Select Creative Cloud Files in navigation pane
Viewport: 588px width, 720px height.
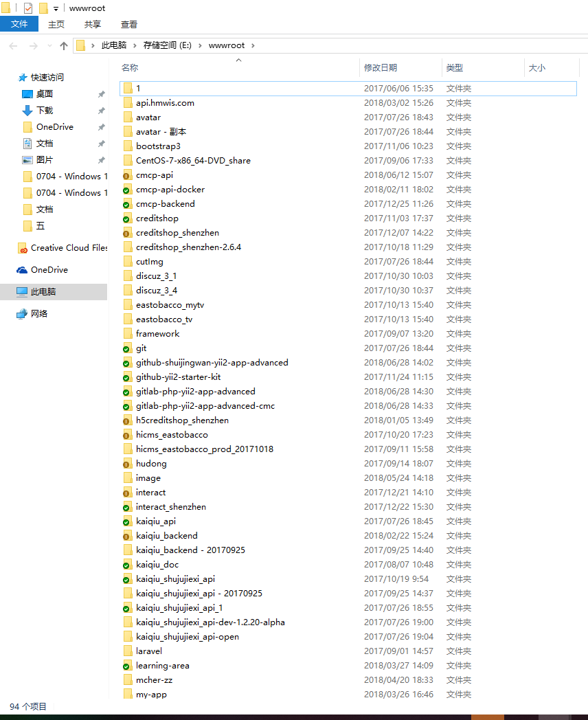69,248
